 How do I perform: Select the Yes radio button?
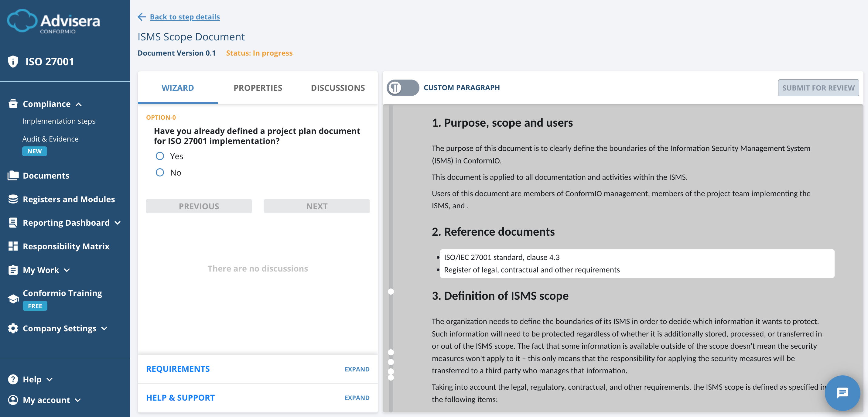click(x=160, y=156)
